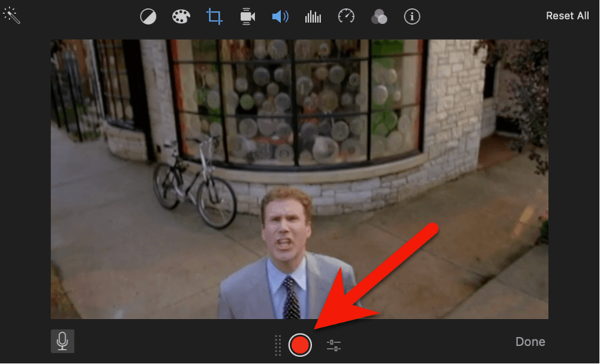This screenshot has height=364, width=600.
Task: Open the video stabilization camera icon
Action: pyautogui.click(x=247, y=17)
